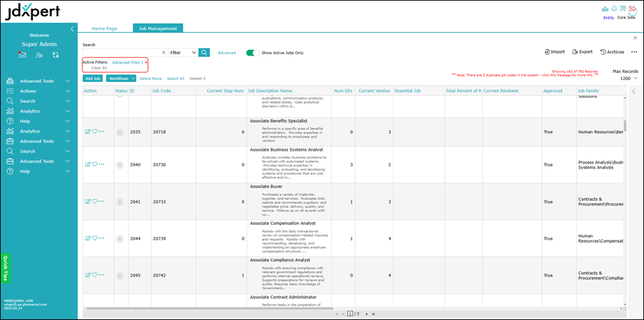Viewport: 644px width, 320px height.
Task: Jump to the last page in pagination
Action: point(373,314)
